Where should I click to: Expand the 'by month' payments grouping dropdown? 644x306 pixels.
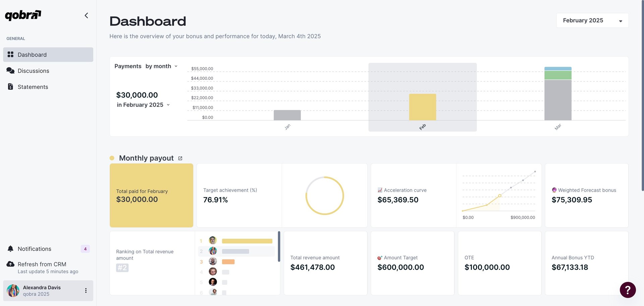[x=161, y=66]
